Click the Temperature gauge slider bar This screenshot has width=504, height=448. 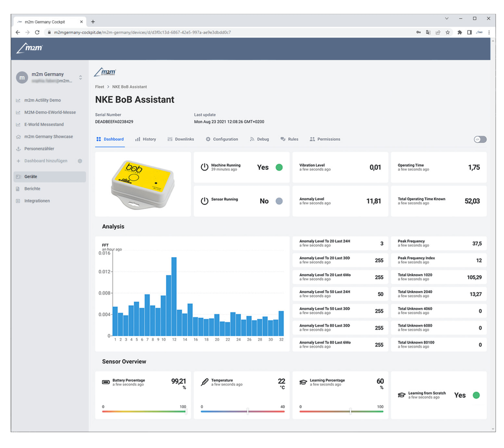click(x=242, y=411)
